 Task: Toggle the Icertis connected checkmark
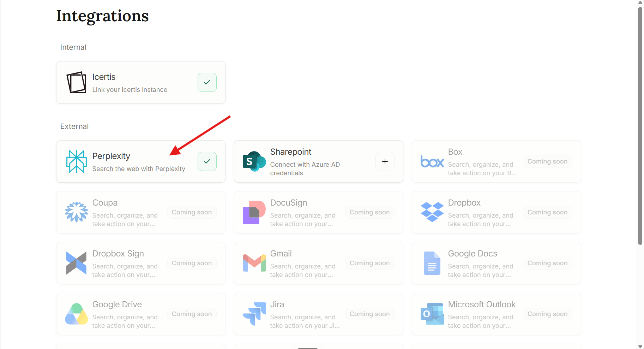207,82
